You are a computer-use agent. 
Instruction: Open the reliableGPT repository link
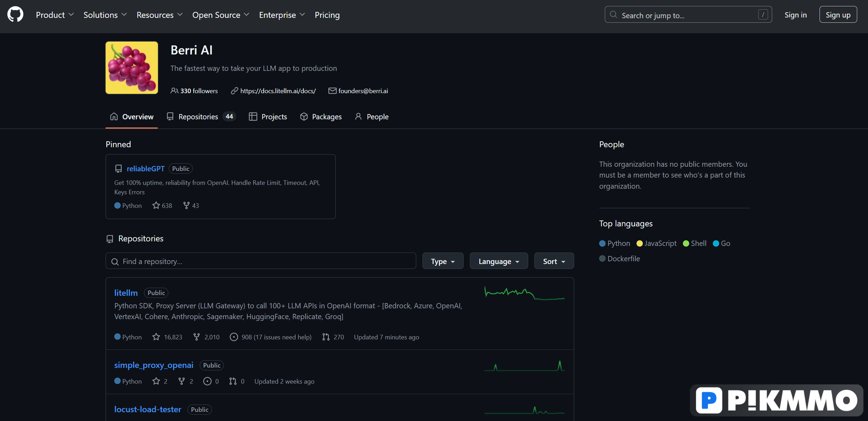pos(146,169)
